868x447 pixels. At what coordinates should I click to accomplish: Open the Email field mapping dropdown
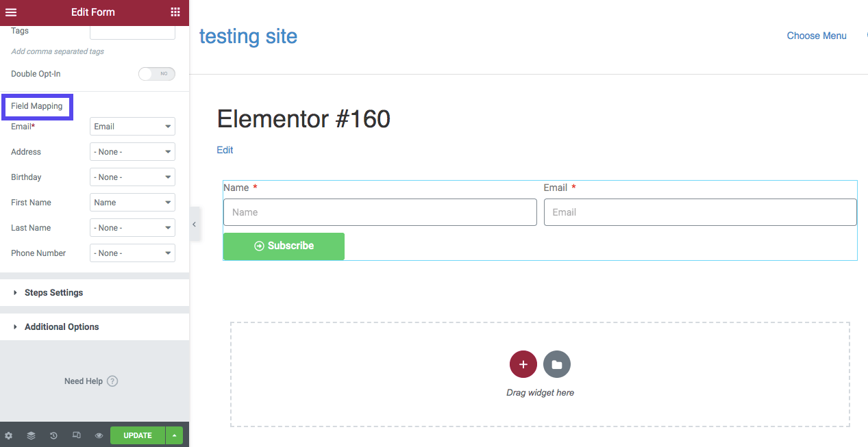tap(132, 126)
